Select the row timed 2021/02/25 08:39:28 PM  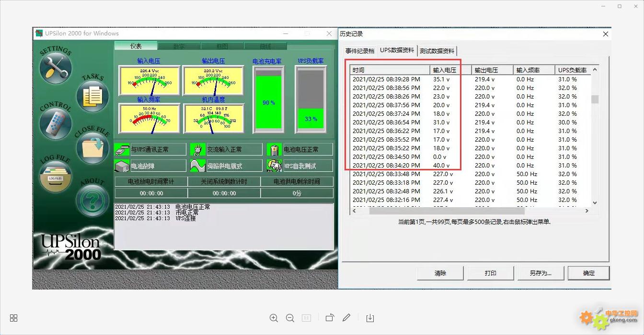pyautogui.click(x=470, y=79)
